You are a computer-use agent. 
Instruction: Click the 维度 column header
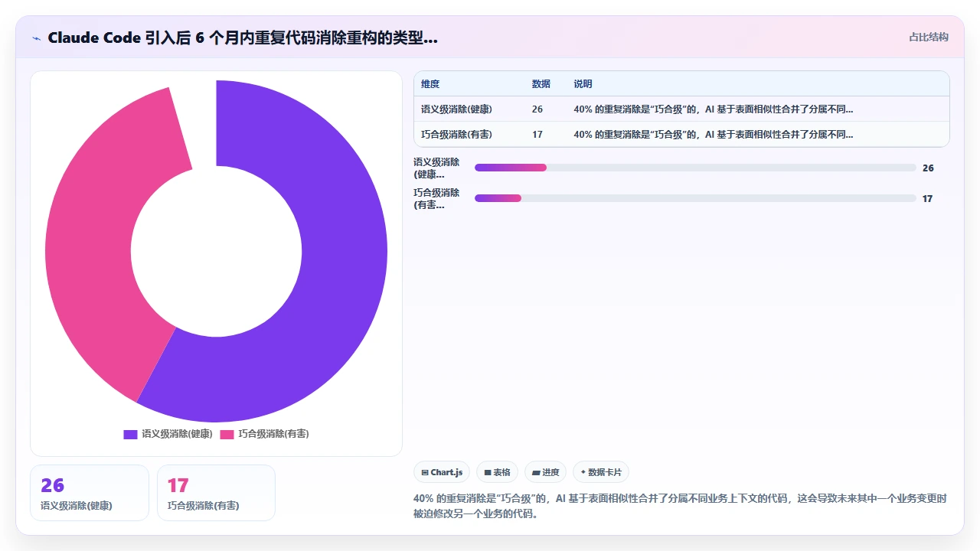430,84
